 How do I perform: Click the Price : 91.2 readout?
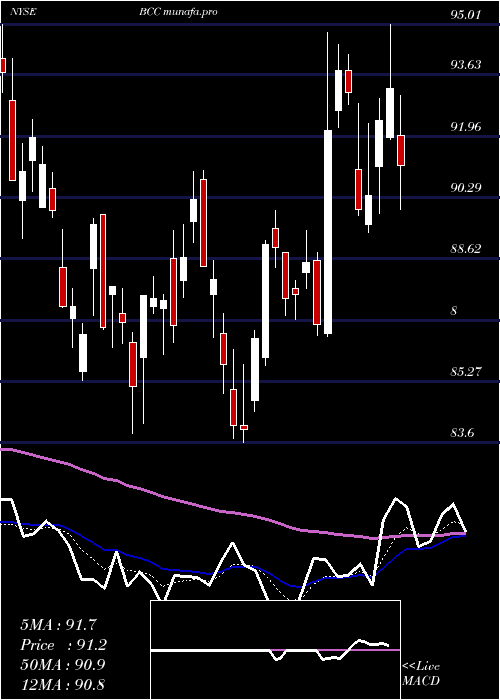(64, 645)
